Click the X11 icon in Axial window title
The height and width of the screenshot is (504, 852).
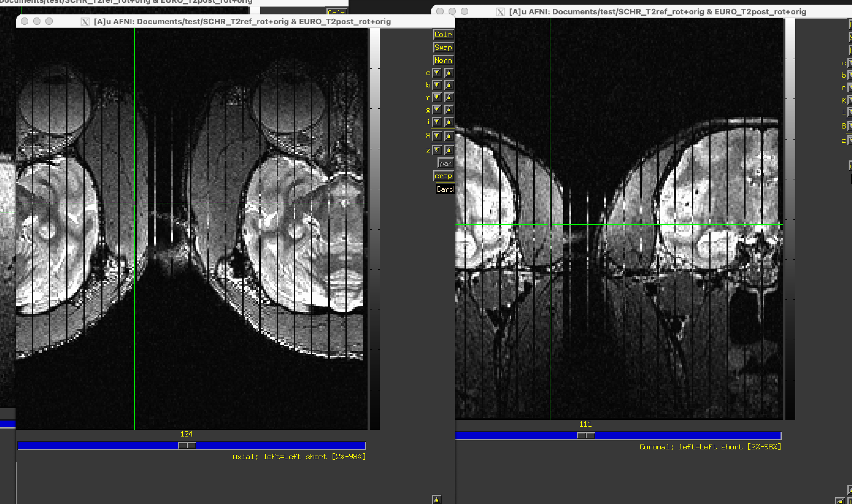coord(85,22)
